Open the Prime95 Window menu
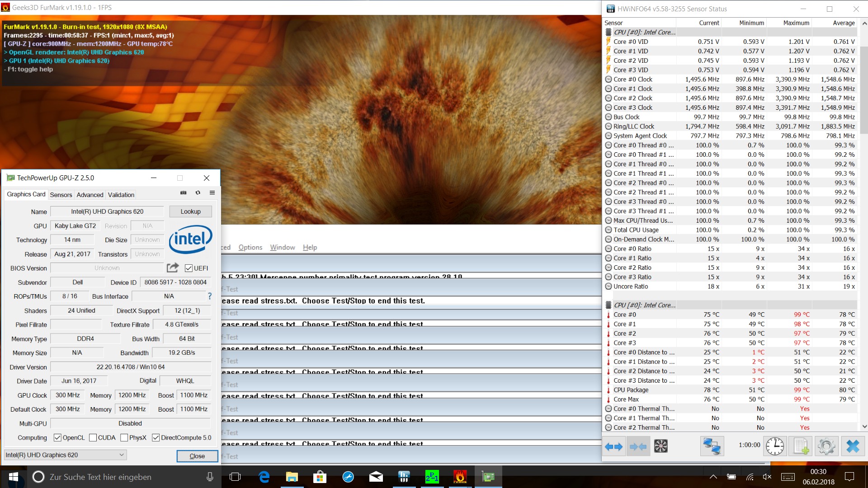868x488 pixels. point(283,247)
